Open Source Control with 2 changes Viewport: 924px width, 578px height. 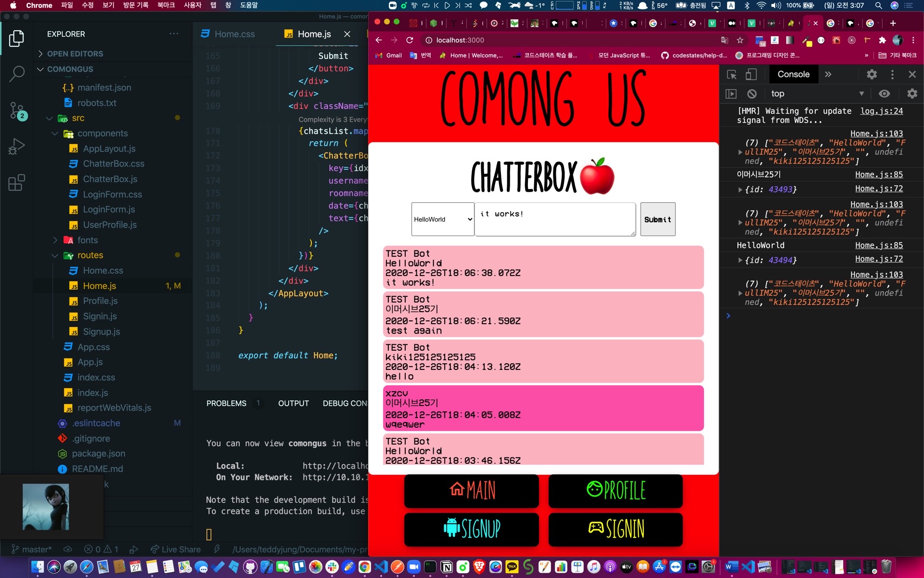tap(17, 111)
